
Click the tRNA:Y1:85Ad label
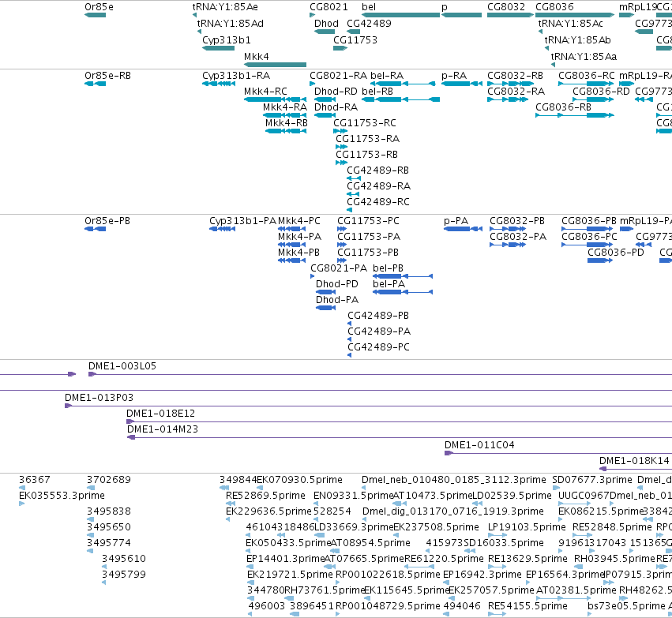[230, 24]
